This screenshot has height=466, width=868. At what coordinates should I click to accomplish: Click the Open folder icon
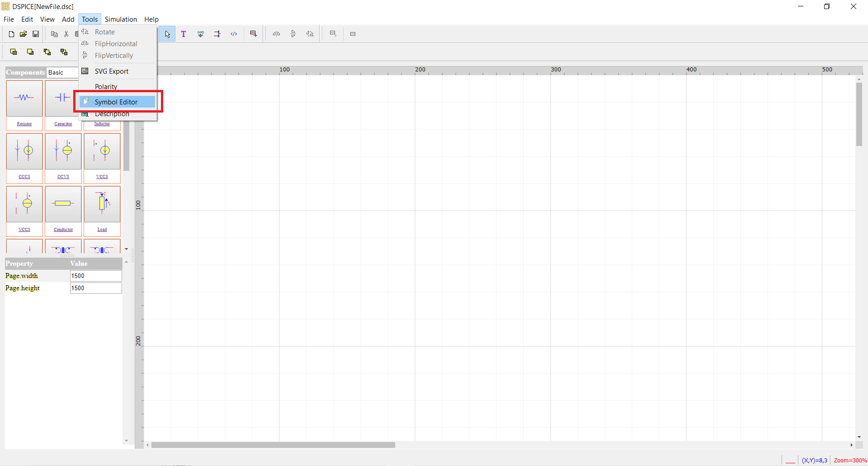[x=23, y=34]
